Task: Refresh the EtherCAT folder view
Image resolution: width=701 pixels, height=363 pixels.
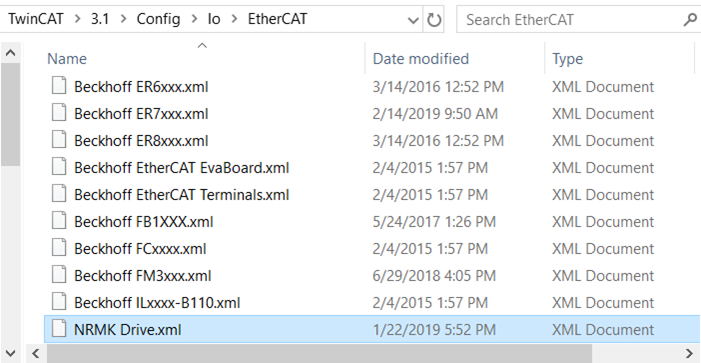Action: 434,19
